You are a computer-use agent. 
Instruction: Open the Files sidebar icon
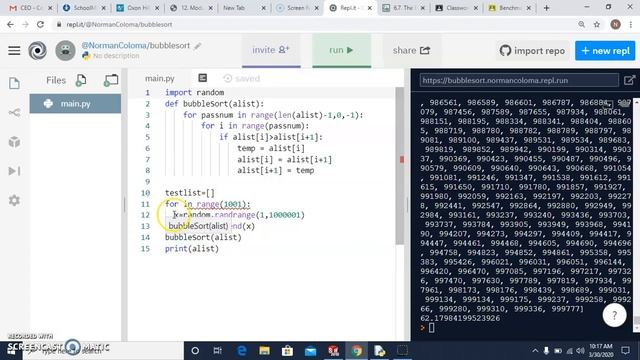tap(14, 83)
